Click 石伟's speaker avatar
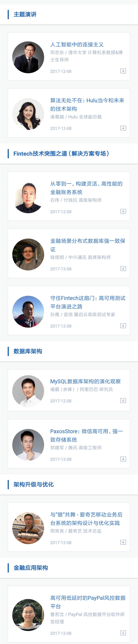 click(x=28, y=197)
